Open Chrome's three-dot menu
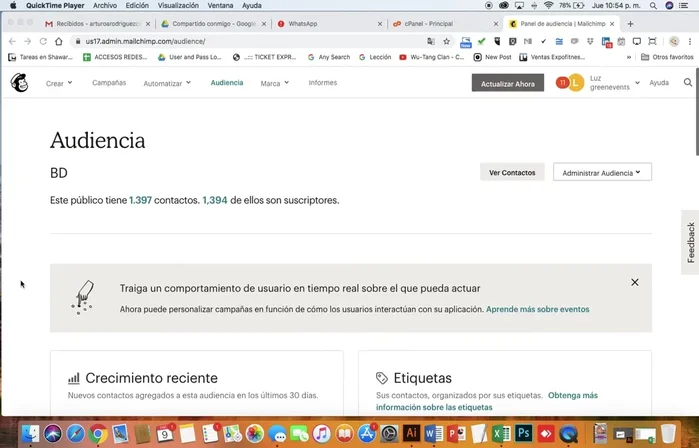The height and width of the screenshot is (448, 699). [689, 41]
